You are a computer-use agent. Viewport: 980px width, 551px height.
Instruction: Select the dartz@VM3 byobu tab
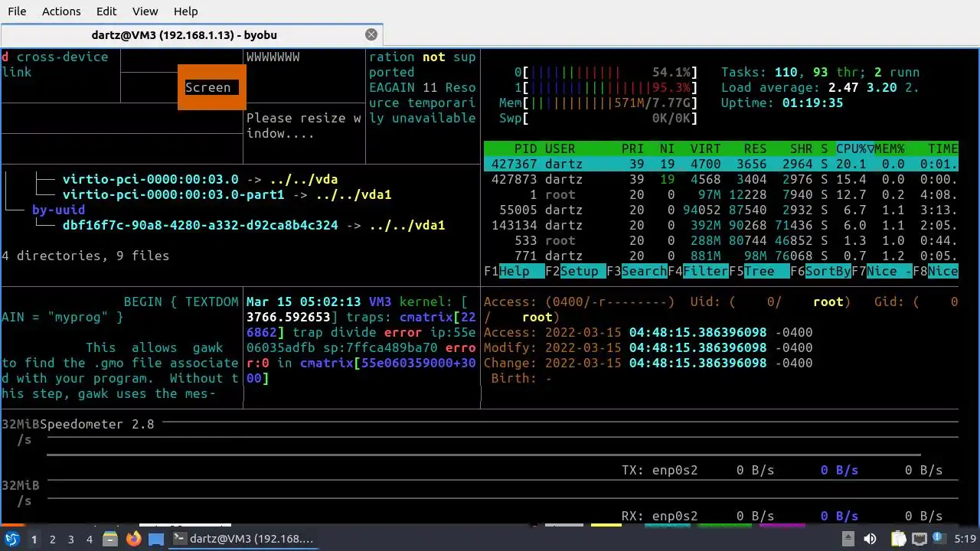tap(184, 34)
